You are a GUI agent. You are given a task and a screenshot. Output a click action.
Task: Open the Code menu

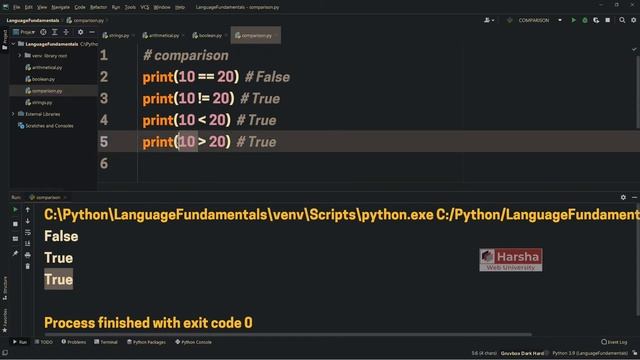click(x=80, y=7)
